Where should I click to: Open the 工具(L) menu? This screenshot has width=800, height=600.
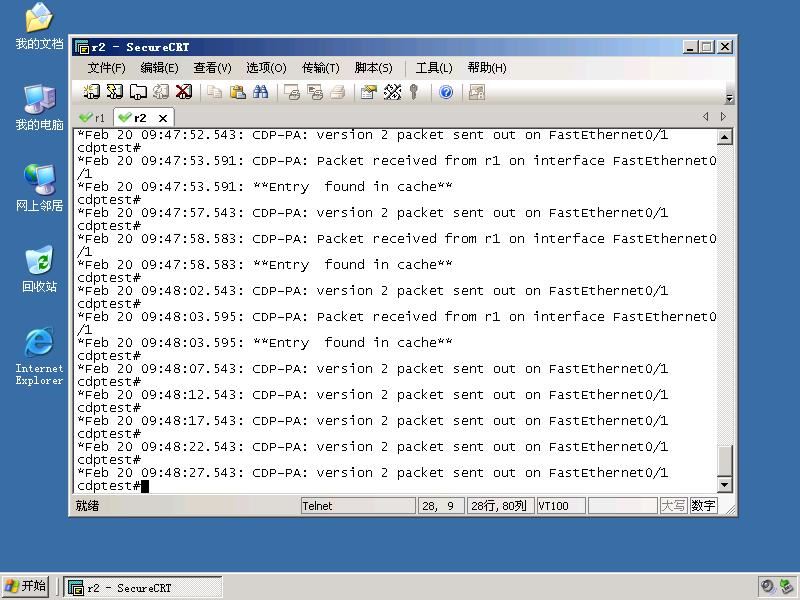pos(434,68)
